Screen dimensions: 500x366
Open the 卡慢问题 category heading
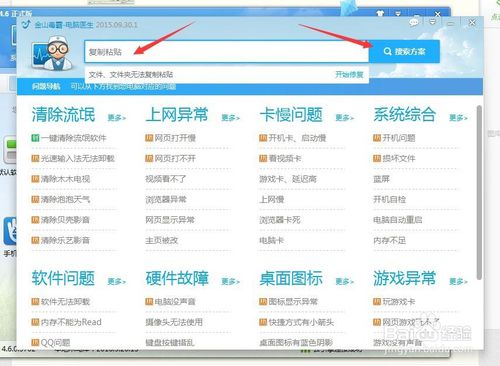click(291, 115)
